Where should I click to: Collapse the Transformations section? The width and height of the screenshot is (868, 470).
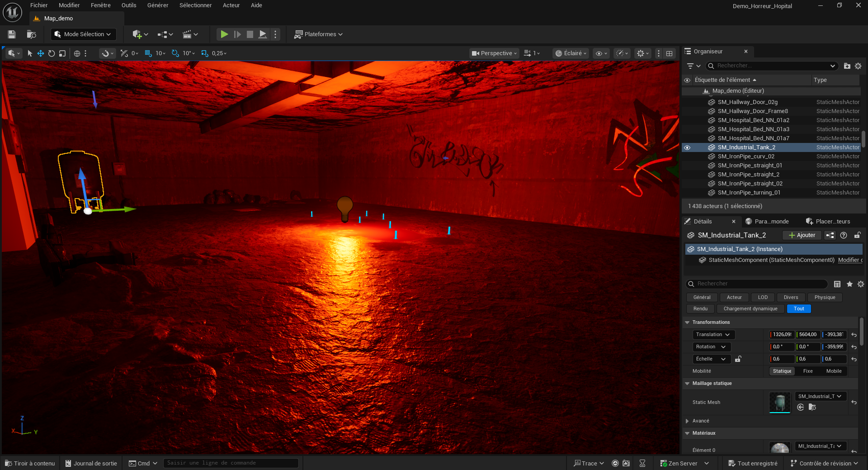point(688,323)
